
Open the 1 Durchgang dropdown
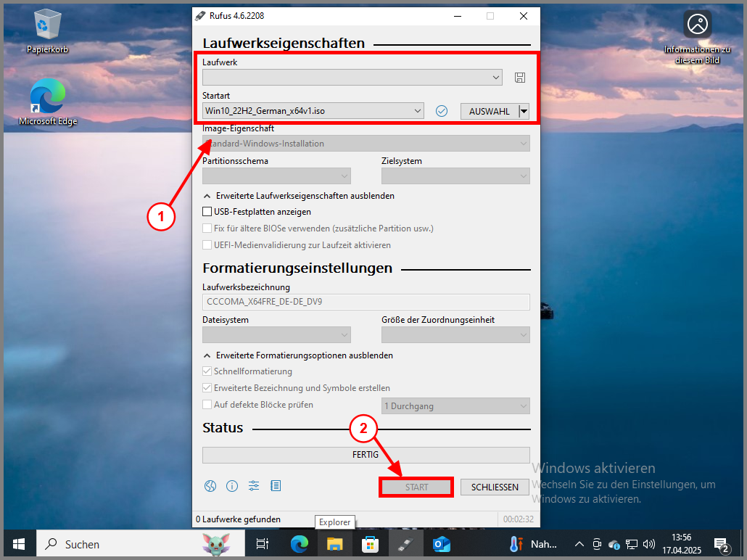pos(455,406)
